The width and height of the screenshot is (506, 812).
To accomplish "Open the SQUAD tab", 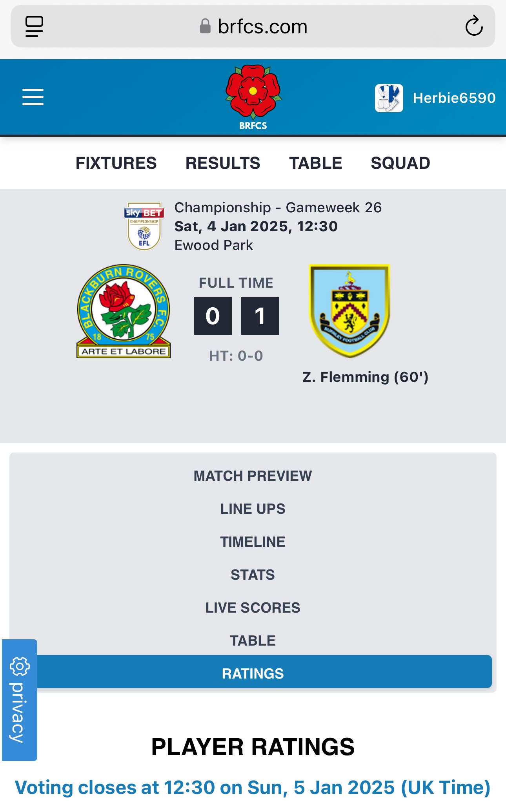I will 400,163.
